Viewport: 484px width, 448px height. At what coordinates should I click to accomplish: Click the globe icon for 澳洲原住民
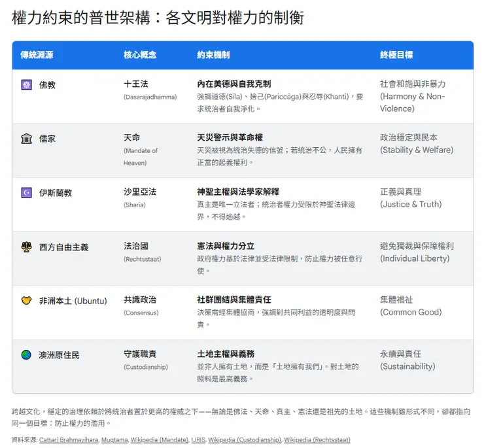pos(27,354)
